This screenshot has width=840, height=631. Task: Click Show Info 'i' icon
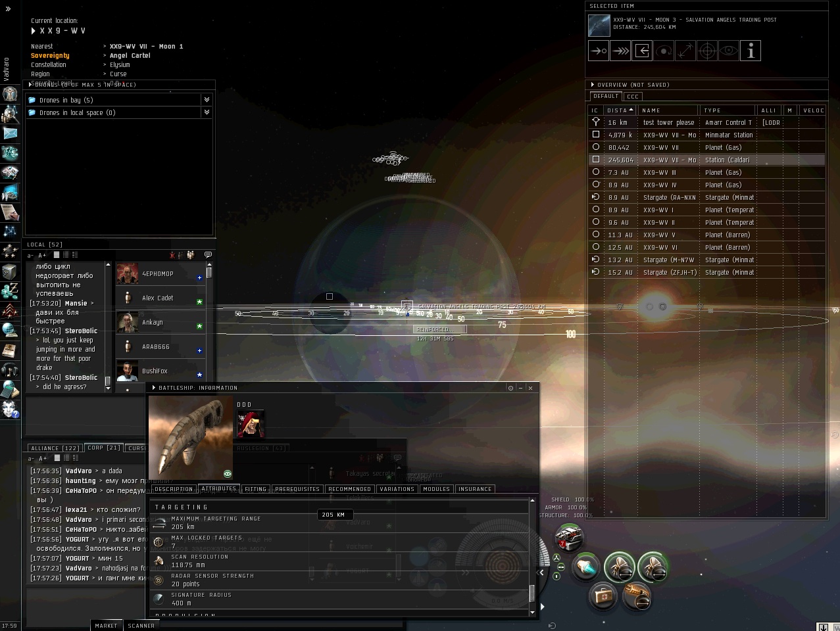pyautogui.click(x=751, y=51)
